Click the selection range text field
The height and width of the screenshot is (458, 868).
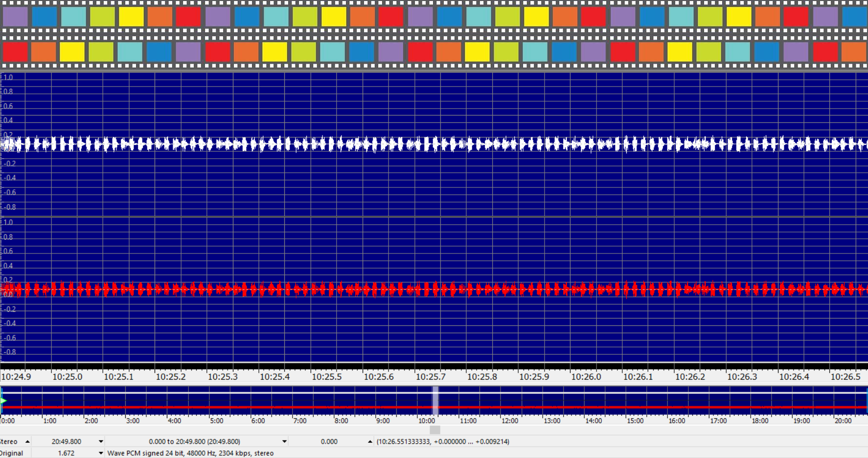coord(194,441)
